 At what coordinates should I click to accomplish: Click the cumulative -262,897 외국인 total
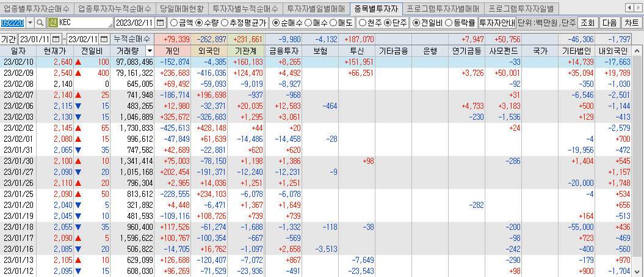[x=209, y=40]
